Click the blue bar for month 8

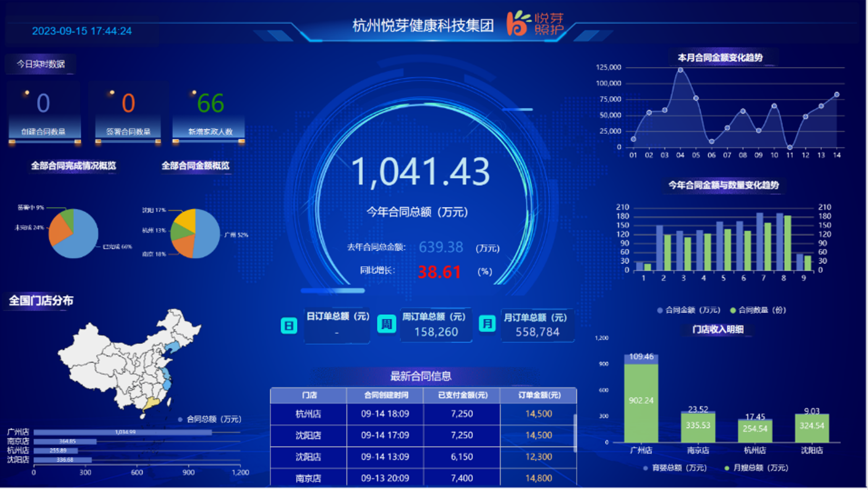(x=780, y=242)
